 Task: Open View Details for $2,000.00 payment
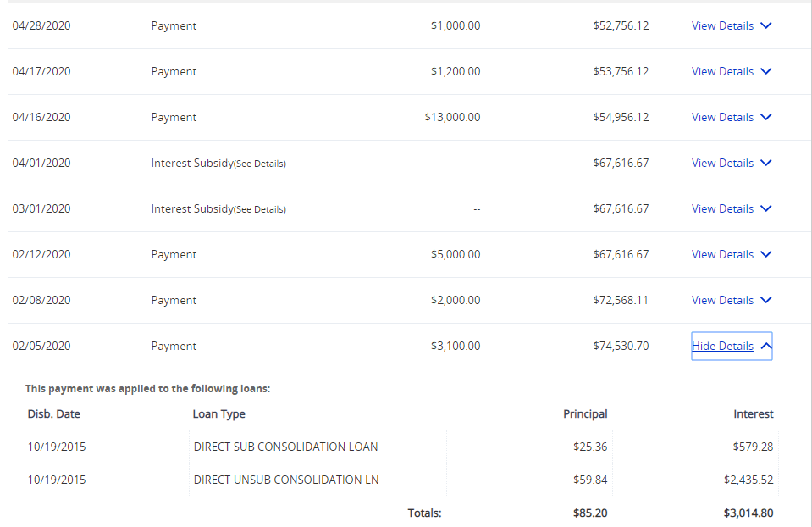(x=722, y=301)
